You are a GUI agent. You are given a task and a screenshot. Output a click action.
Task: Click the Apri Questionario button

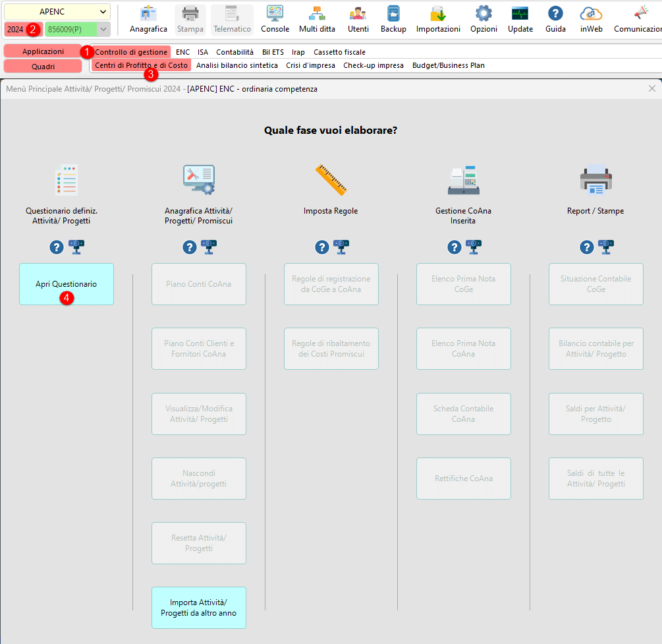click(x=67, y=284)
